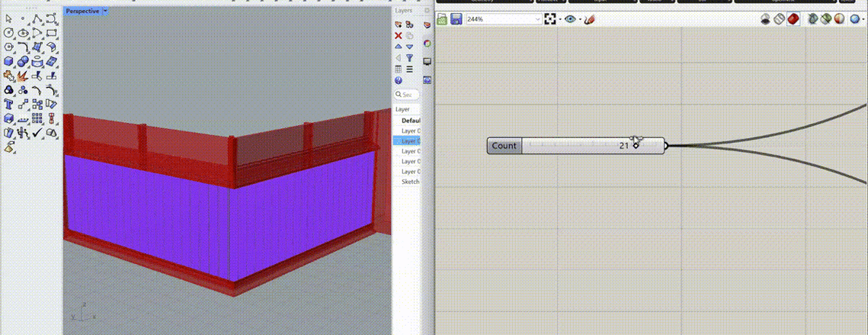868x335 pixels.
Task: Select the Sketch layer row
Action: pos(407,182)
